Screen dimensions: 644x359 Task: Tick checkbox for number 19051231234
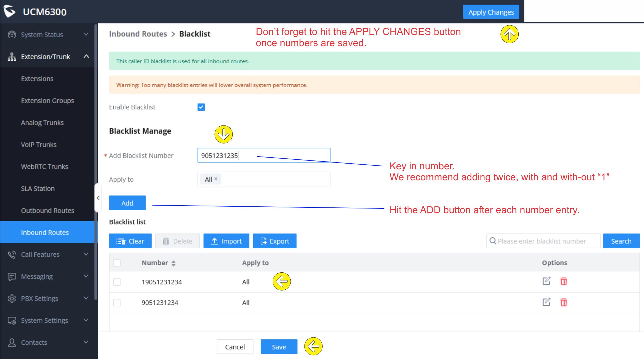click(x=117, y=282)
